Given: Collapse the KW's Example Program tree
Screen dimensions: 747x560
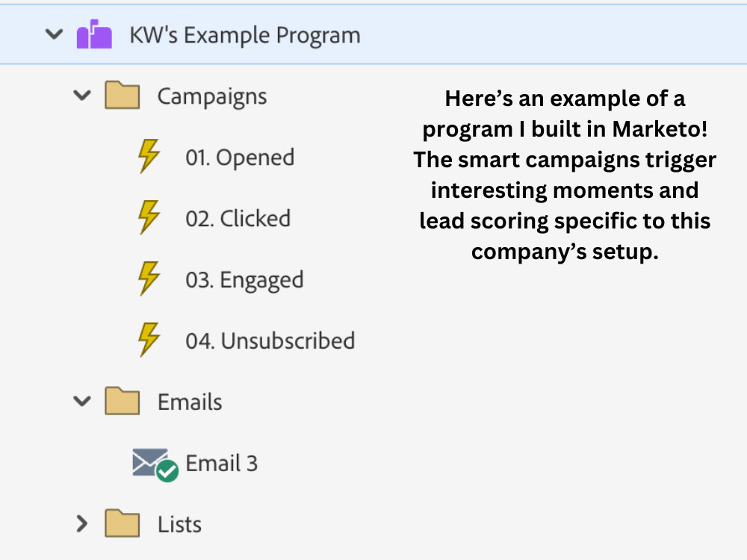Looking at the screenshot, I should click(x=54, y=34).
